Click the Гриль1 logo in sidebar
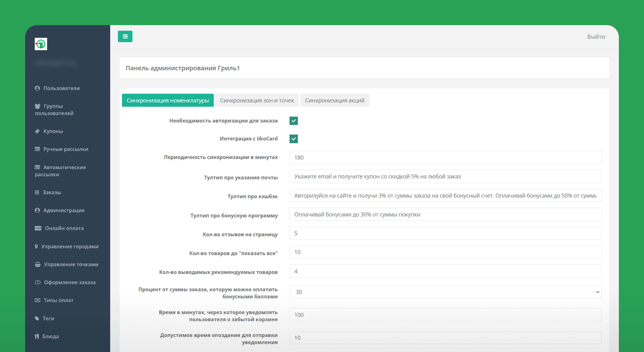 pyautogui.click(x=41, y=44)
